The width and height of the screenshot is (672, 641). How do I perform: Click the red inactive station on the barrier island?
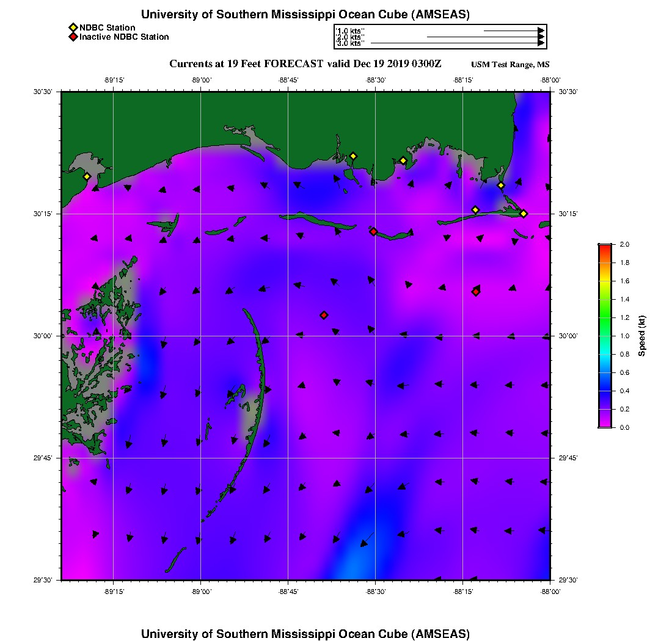click(x=373, y=231)
